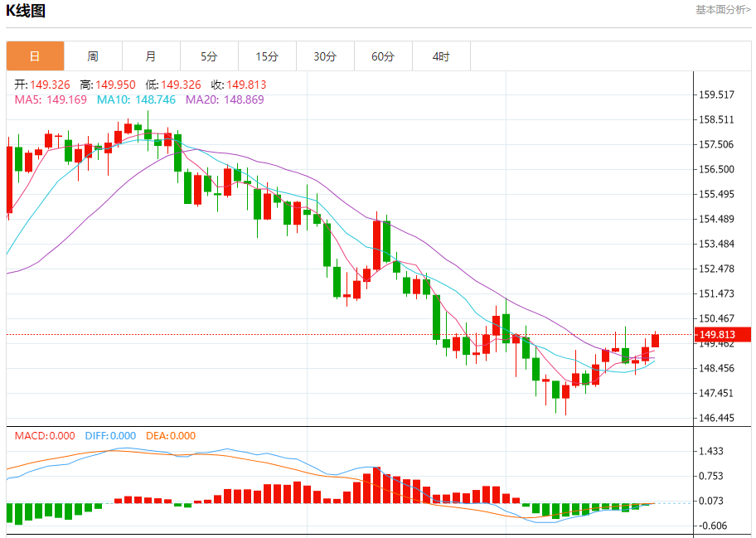The height and width of the screenshot is (538, 756).
Task: Open the 4时 interval tab
Action: point(441,56)
